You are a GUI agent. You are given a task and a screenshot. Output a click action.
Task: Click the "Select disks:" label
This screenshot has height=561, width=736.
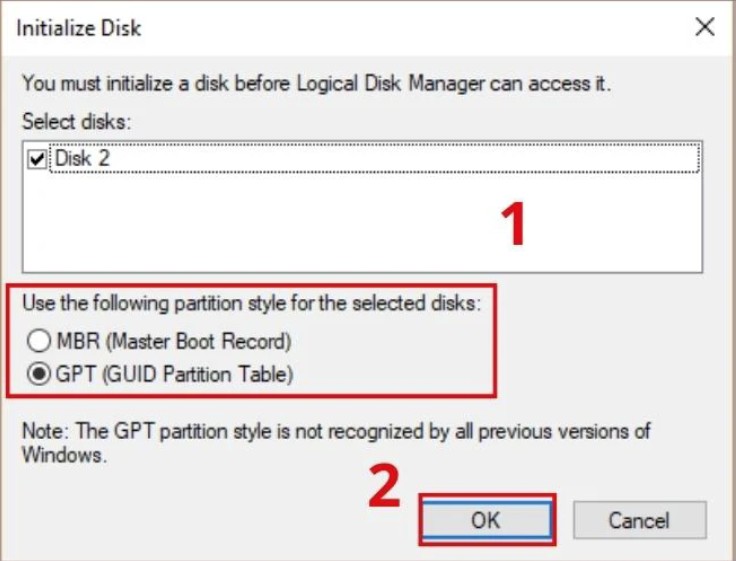(77, 122)
